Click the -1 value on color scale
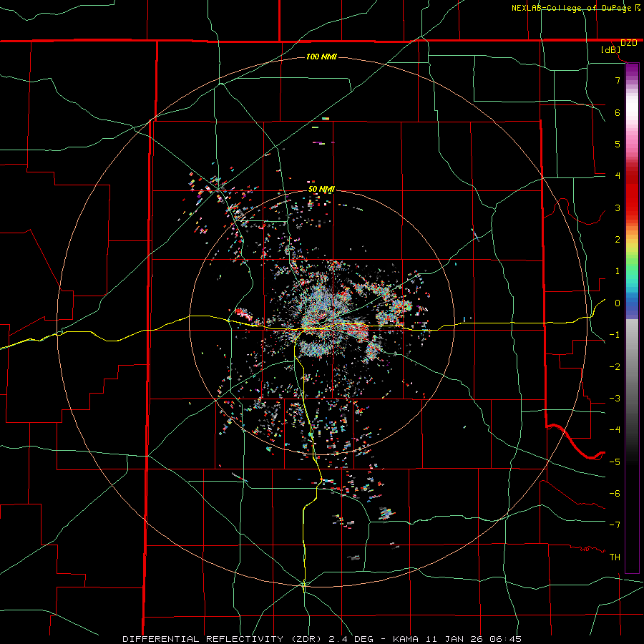 point(615,335)
